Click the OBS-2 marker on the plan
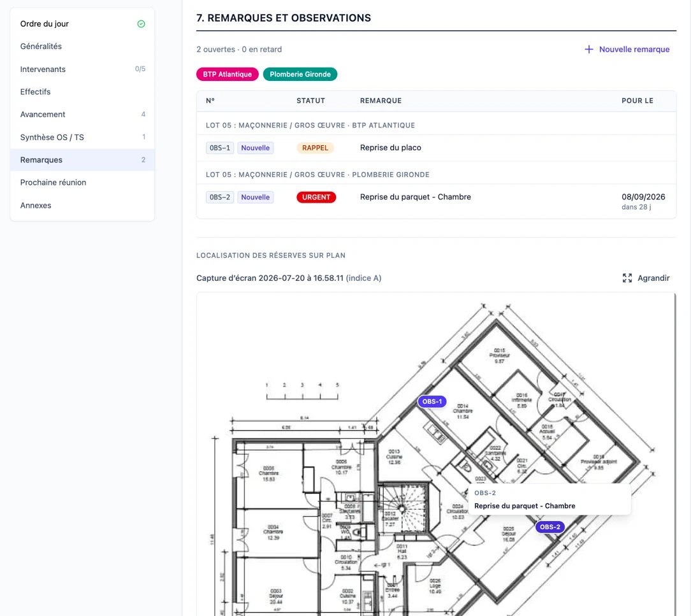This screenshot has width=691, height=616. [x=550, y=527]
